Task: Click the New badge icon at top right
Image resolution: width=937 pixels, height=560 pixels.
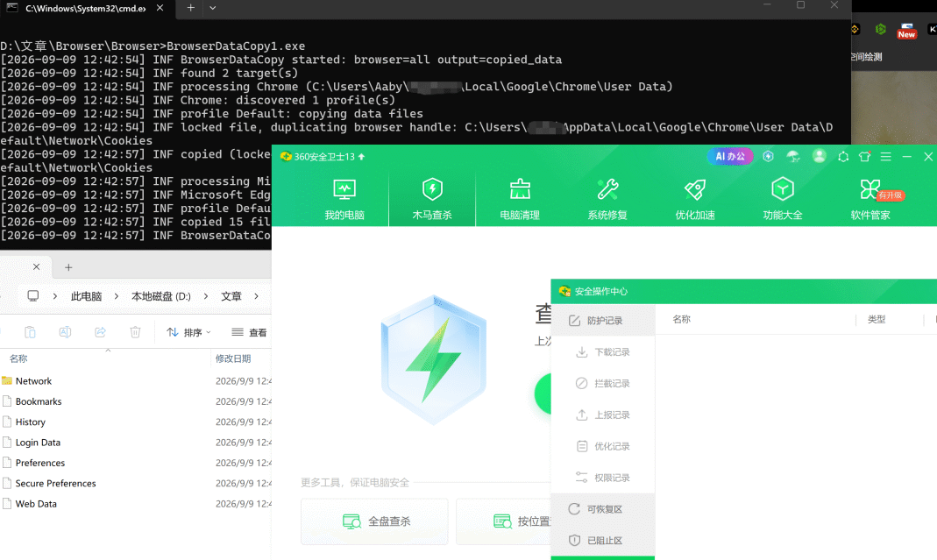Action: click(x=906, y=31)
